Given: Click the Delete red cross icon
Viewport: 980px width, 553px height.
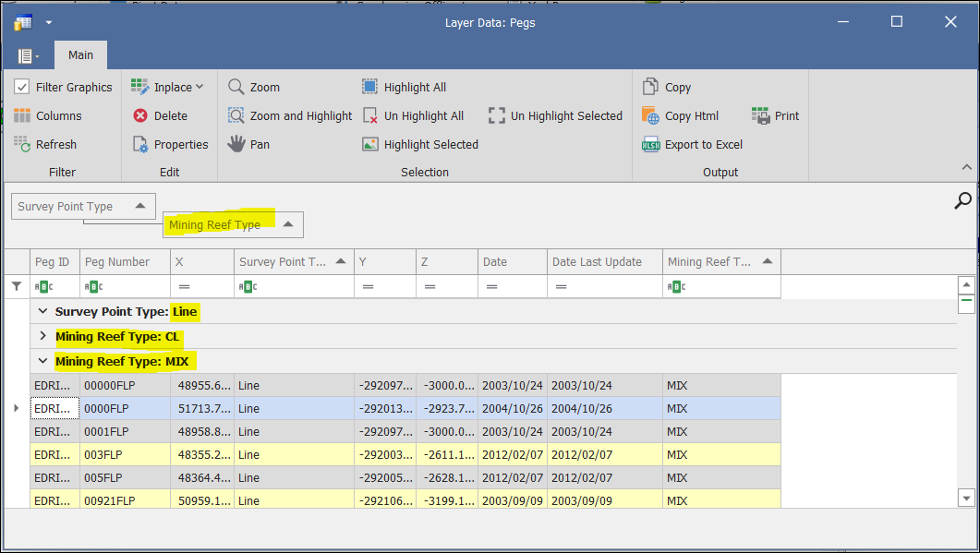Looking at the screenshot, I should coord(140,115).
